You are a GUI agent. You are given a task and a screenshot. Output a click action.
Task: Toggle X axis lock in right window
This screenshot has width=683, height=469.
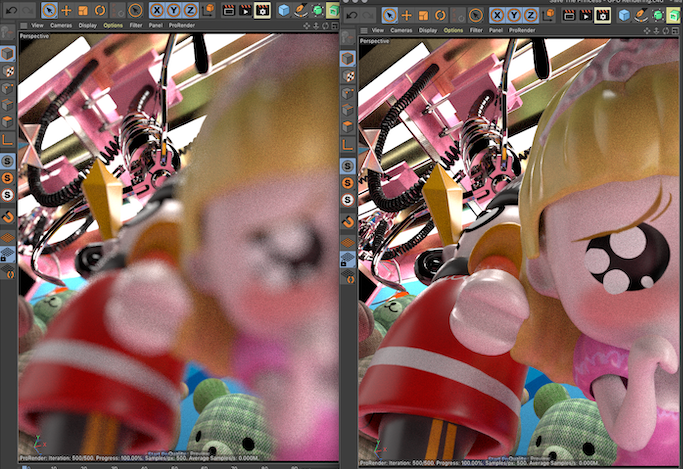(x=497, y=15)
